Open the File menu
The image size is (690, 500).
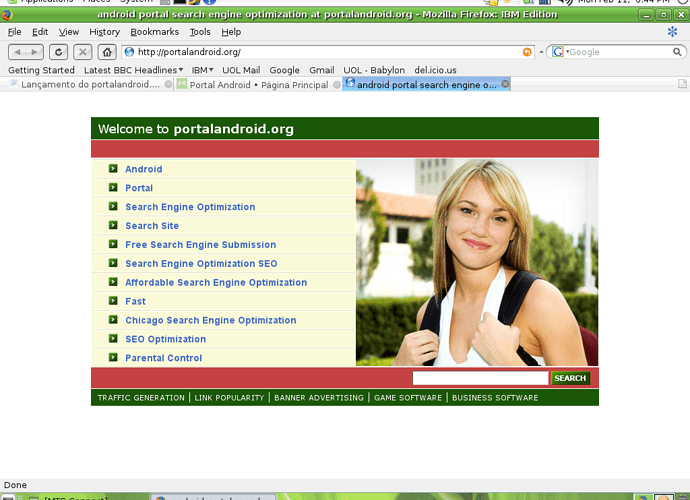point(15,32)
